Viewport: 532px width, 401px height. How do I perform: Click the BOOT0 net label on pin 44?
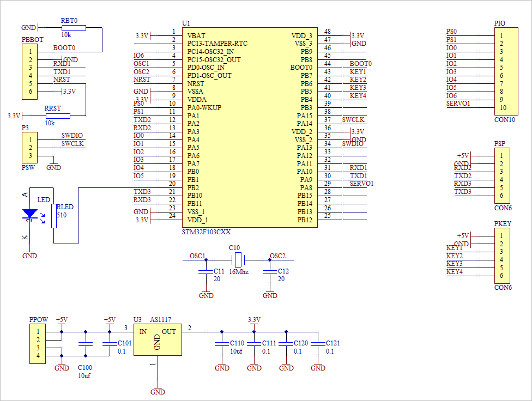(361, 63)
